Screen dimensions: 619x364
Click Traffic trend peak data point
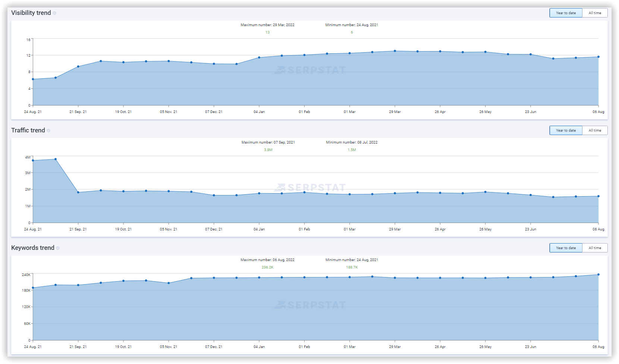(x=56, y=159)
